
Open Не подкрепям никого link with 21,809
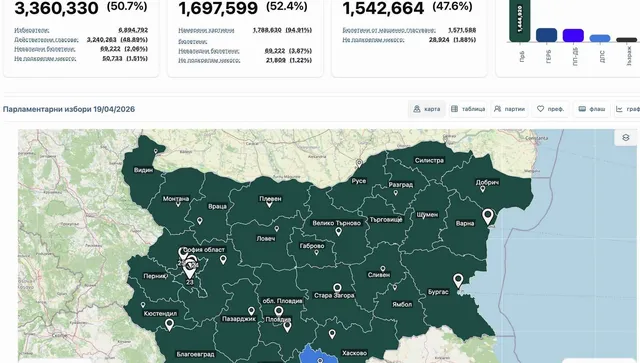tap(209, 60)
